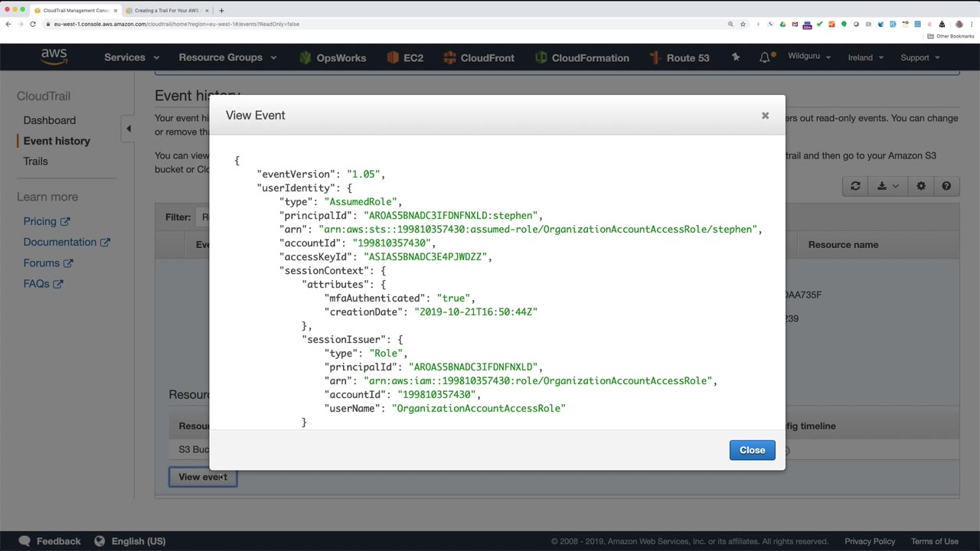Screen dimensions: 980x551
Task: Click the AssumedRole type value
Action: pos(361,202)
